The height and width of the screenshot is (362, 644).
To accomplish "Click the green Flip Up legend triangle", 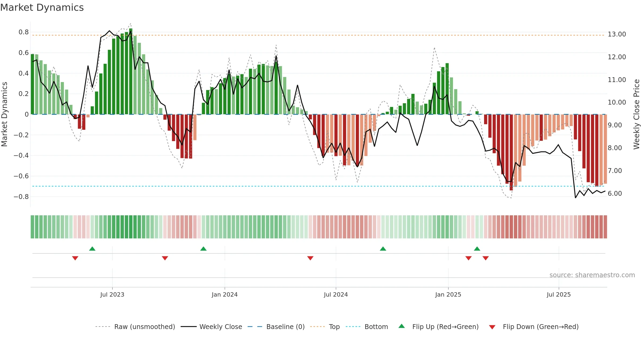I will [x=402, y=326].
